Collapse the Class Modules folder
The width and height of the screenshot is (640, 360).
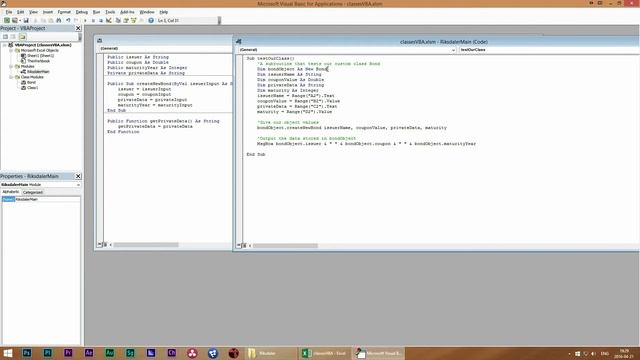pos(11,77)
